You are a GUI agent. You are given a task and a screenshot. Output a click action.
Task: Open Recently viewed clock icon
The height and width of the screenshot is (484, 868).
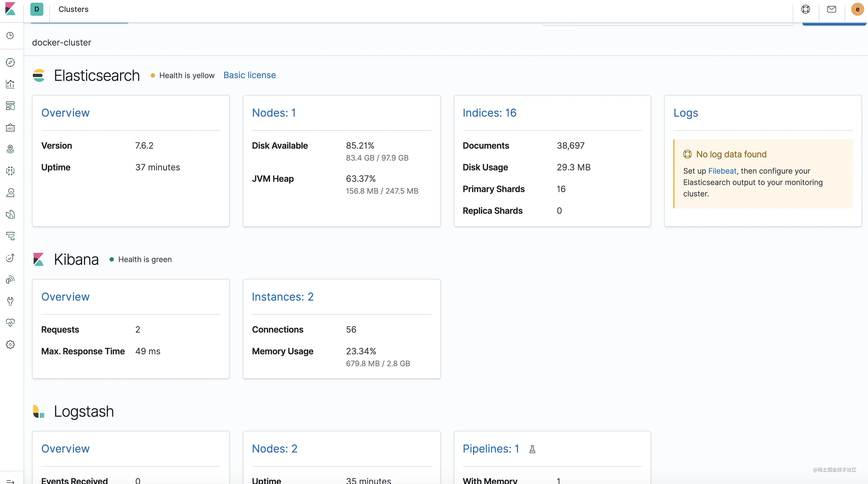pyautogui.click(x=11, y=36)
